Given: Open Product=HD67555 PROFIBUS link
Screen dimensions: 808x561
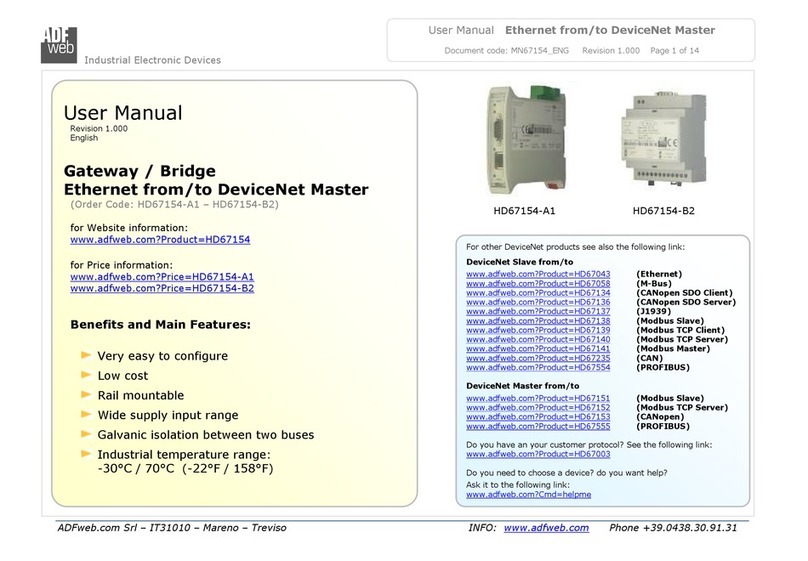Looking at the screenshot, I should (x=538, y=426).
